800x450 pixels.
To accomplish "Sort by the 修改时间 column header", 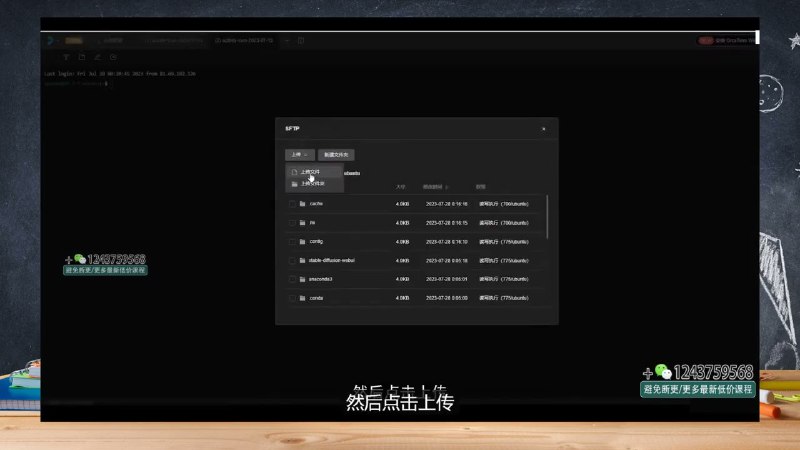I will tap(435, 187).
